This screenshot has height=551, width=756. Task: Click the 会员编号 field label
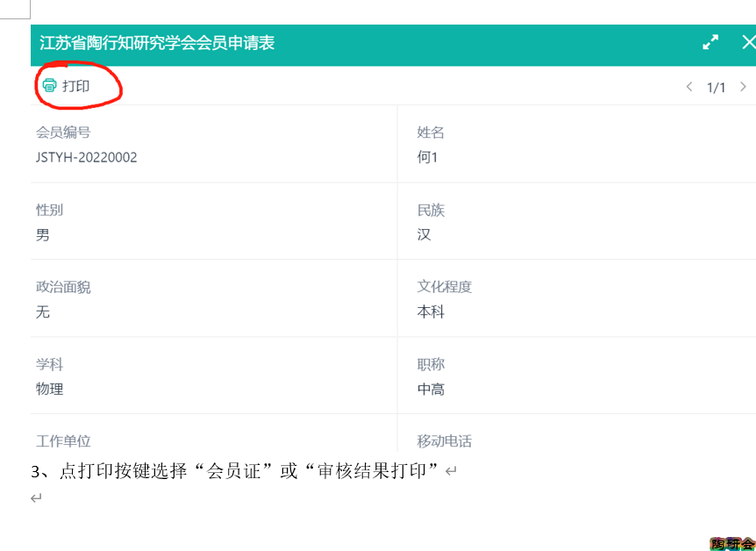pos(63,132)
